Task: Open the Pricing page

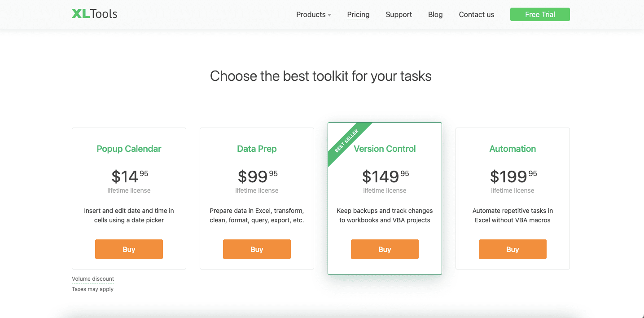Action: [358, 14]
